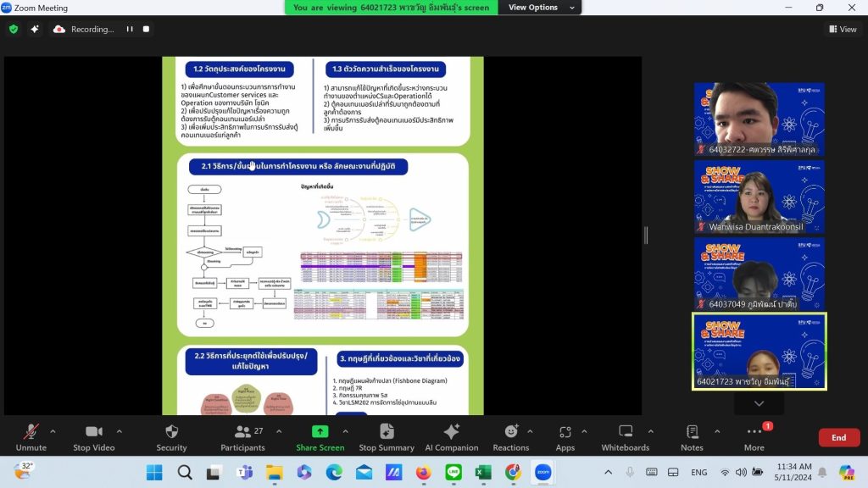
Task: Select the highlighted 64021723 speaker video tile
Action: (759, 352)
